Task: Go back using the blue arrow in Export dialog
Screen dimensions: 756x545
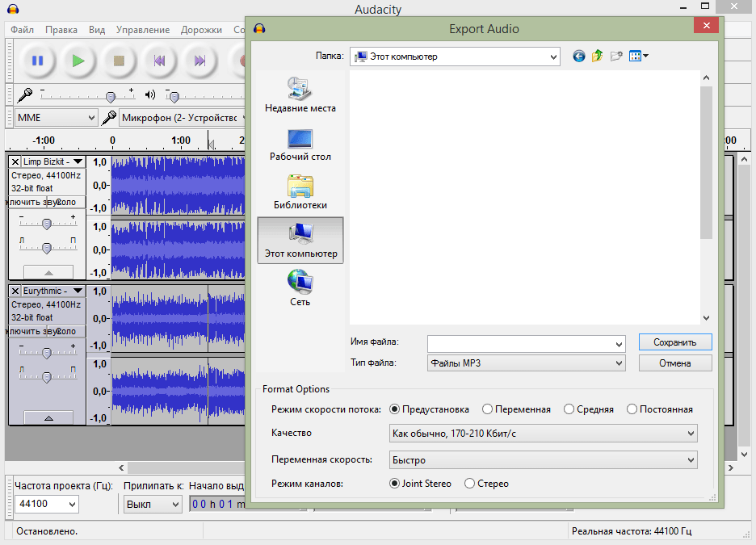Action: pos(579,57)
